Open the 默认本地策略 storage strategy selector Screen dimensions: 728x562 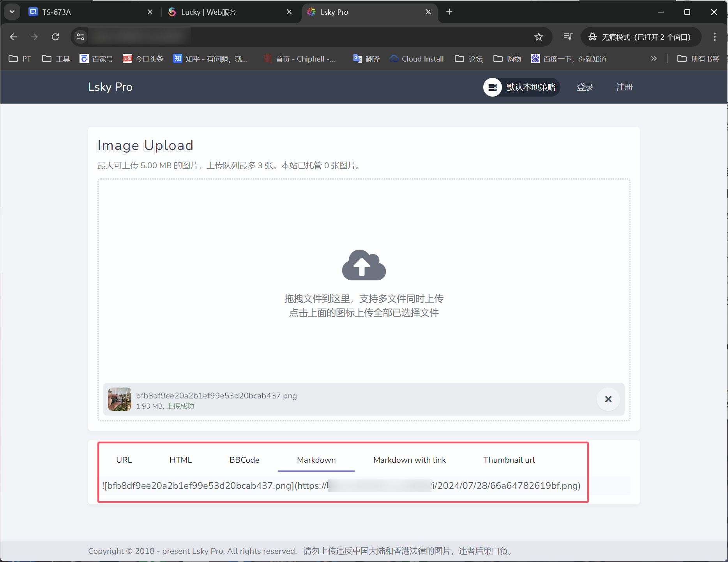coord(521,87)
